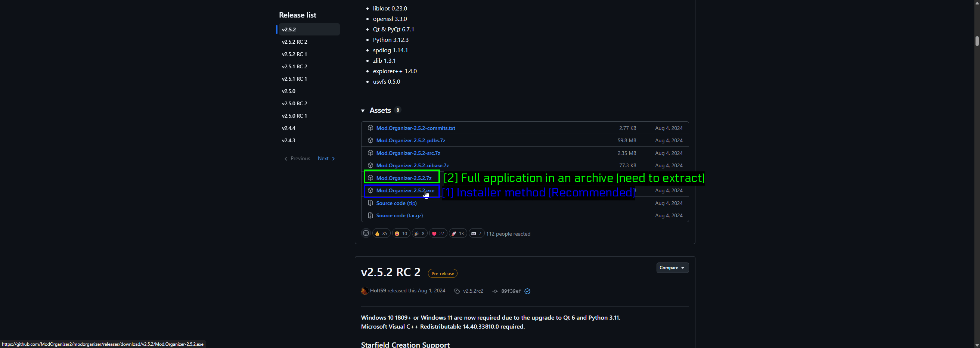Image resolution: width=980 pixels, height=348 pixels.
Task: Open the add reaction smiley picker
Action: point(366,233)
